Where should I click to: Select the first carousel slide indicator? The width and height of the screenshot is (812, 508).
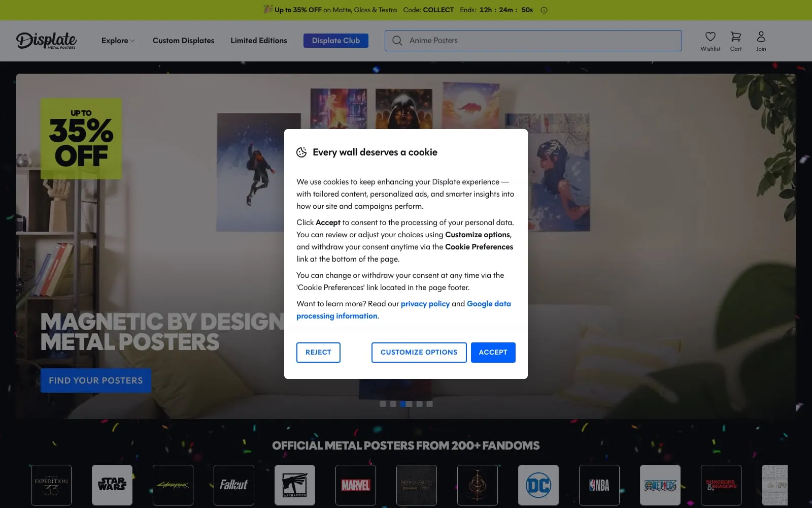383,404
